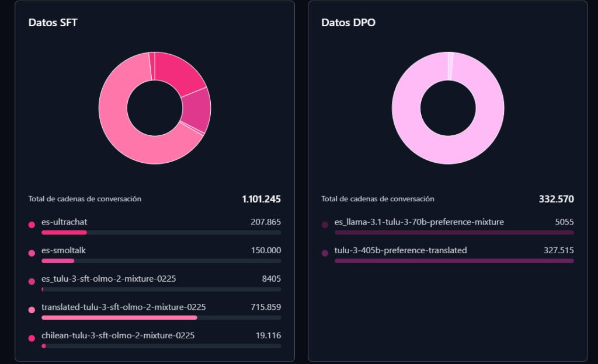
Task: Click the pink dot beside es-ultrachat
Action: (x=32, y=225)
